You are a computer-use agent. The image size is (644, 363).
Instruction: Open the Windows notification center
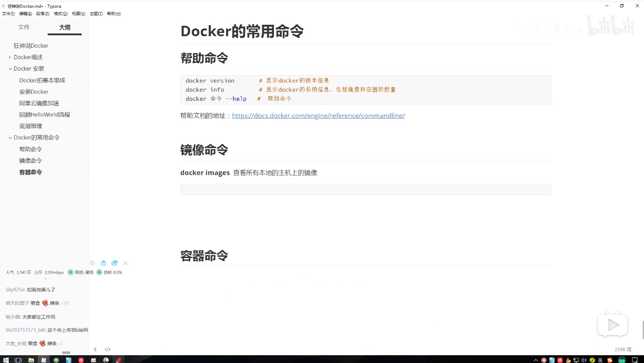click(x=634, y=360)
